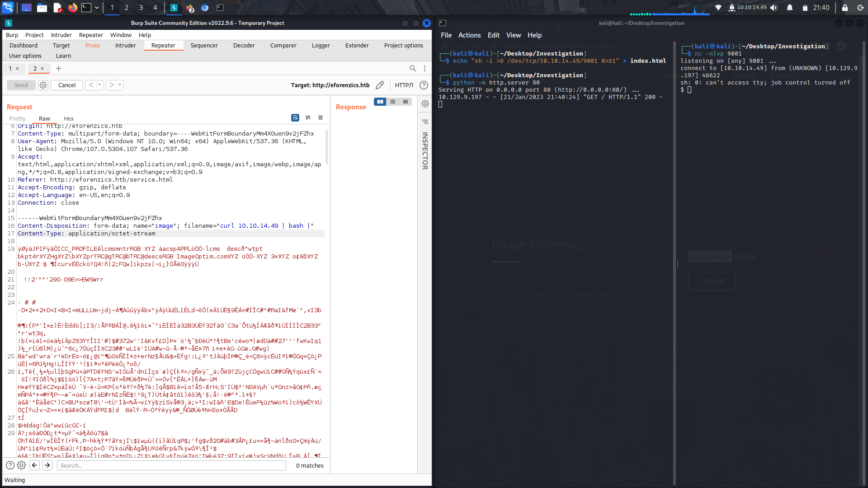Switch to the Proxy tab
This screenshot has width=868, height=488.
pyautogui.click(x=93, y=45)
